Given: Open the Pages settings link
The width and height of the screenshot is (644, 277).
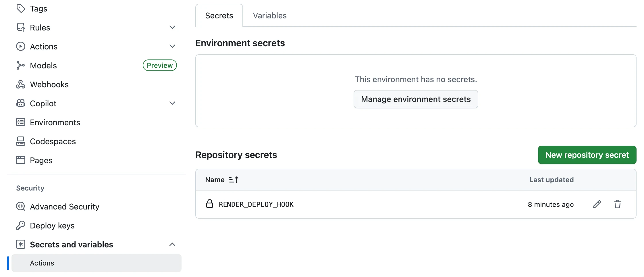Looking at the screenshot, I should click(41, 160).
